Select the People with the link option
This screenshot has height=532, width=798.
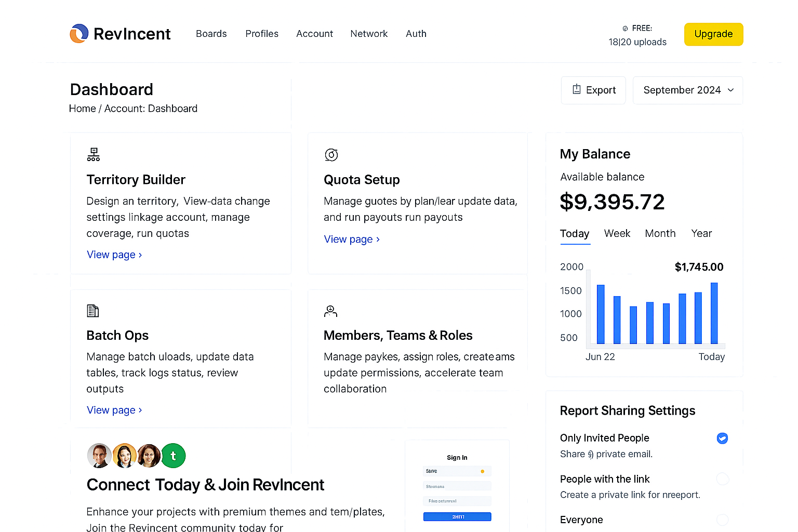(x=722, y=479)
